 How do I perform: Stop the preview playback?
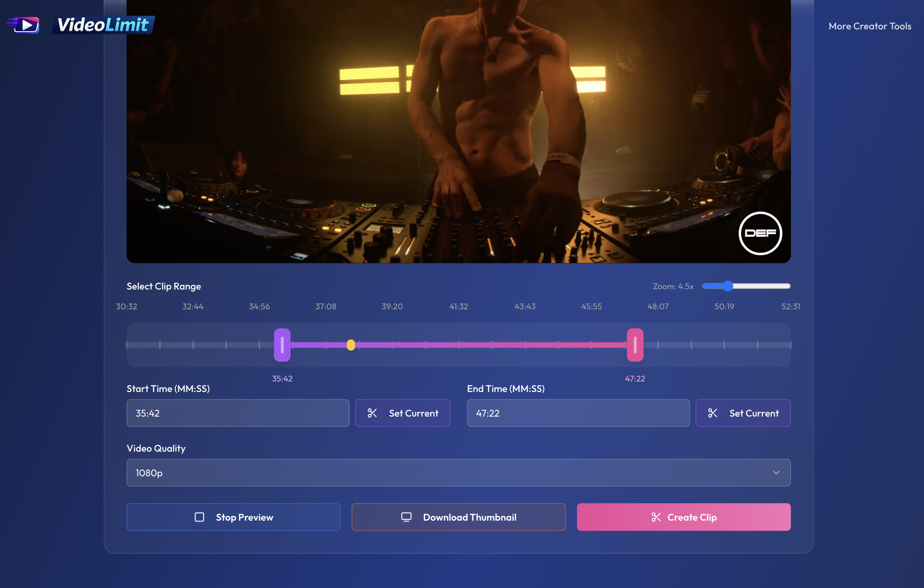point(233,517)
